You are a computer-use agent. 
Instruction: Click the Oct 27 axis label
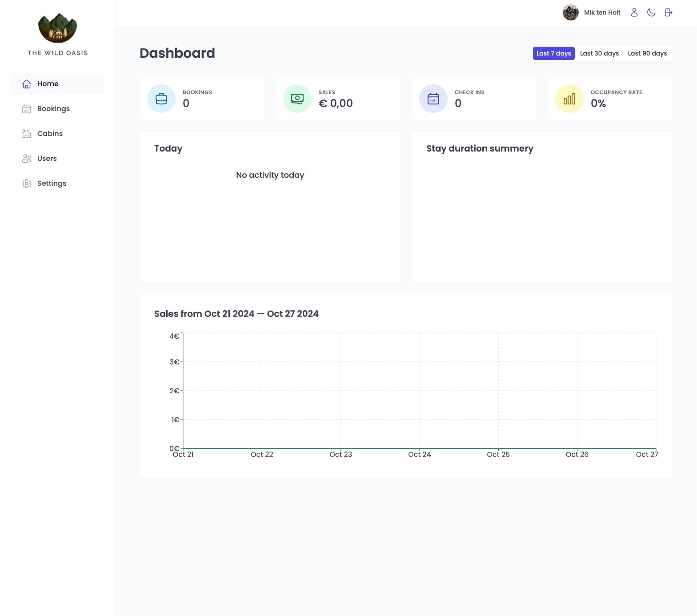point(647,454)
